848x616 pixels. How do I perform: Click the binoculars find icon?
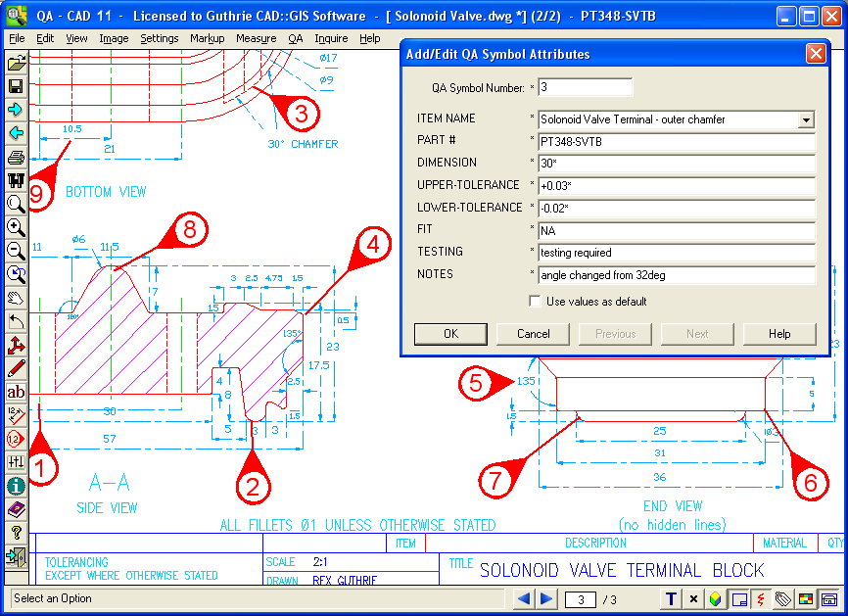17,180
